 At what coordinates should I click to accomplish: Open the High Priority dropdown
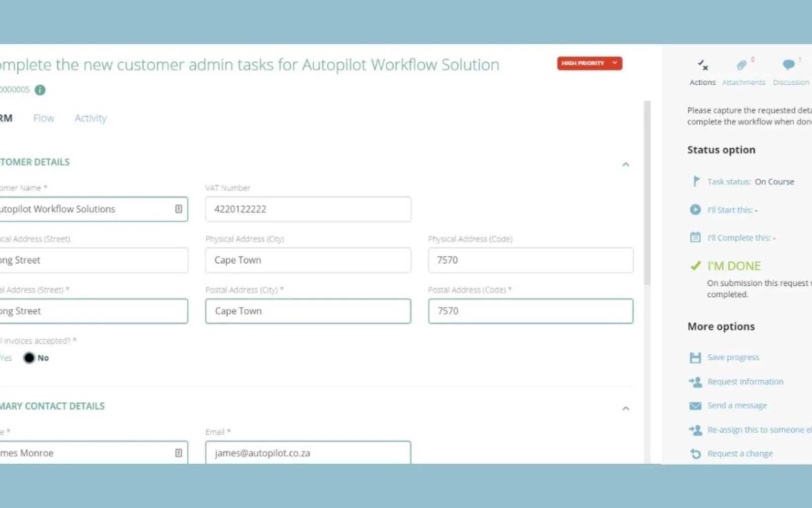coord(590,63)
